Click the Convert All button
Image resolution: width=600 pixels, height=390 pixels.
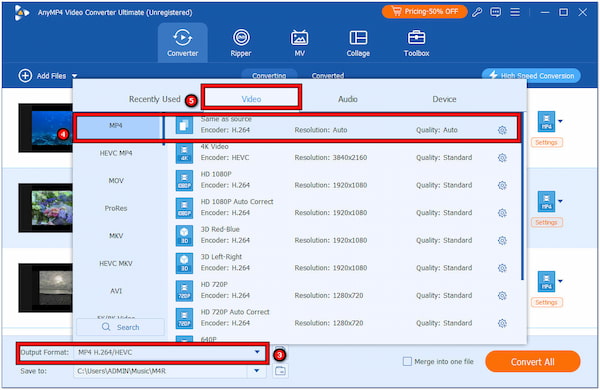(533, 362)
